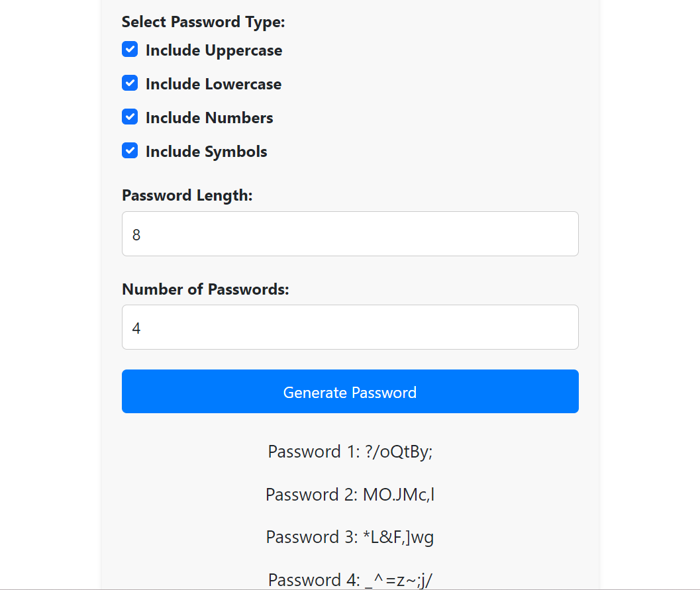This screenshot has height=590, width=700.
Task: Uncheck the Include Uppercase checkbox
Action: (x=130, y=50)
